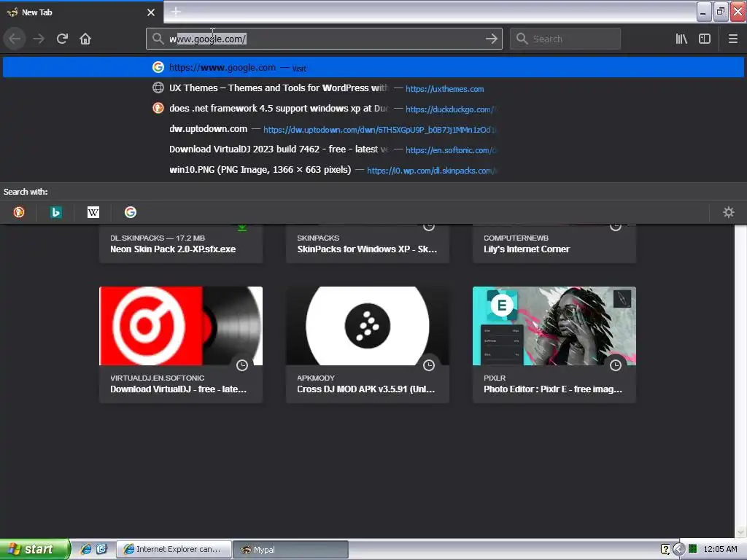Search with the Bing icon

tap(55, 212)
